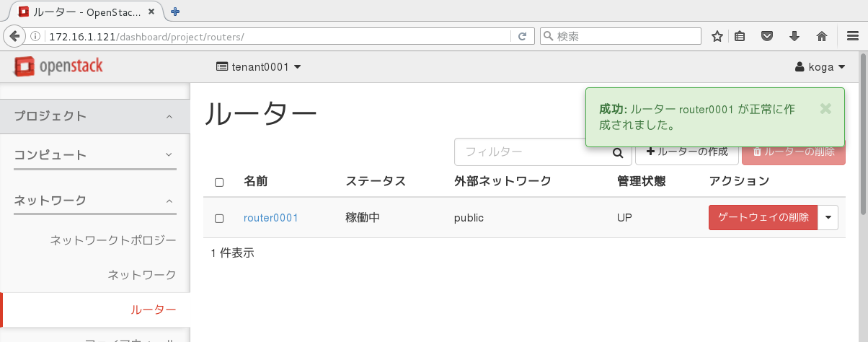Open the action dropdown arrow for router0001
Viewport: 868px width, 342px height.
(x=828, y=217)
